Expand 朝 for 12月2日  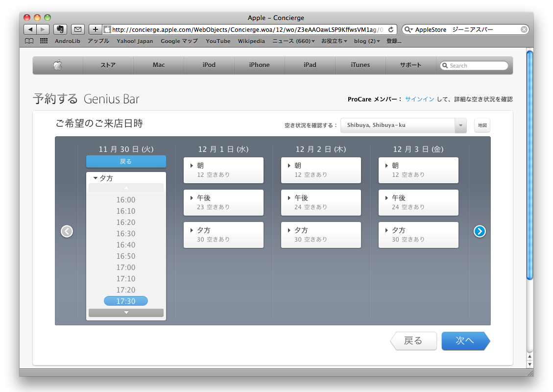(x=321, y=170)
